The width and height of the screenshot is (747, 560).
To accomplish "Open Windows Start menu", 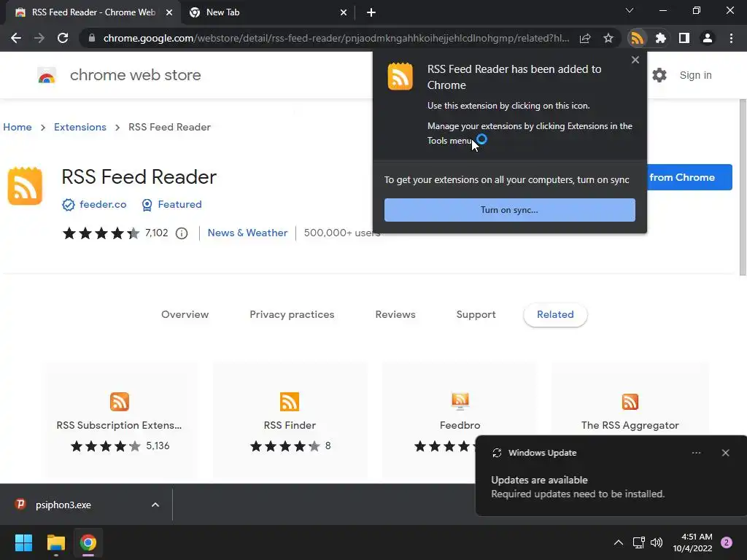I will [x=23, y=542].
